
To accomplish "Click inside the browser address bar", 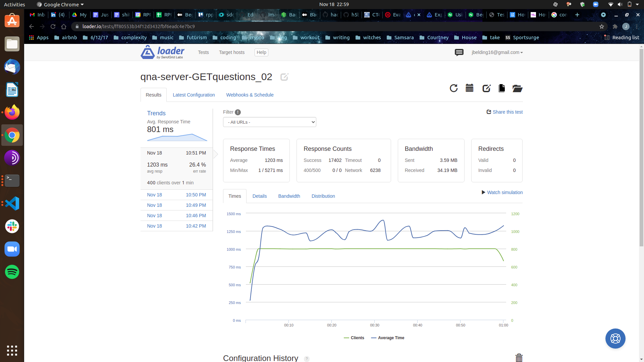I will pos(235,26).
